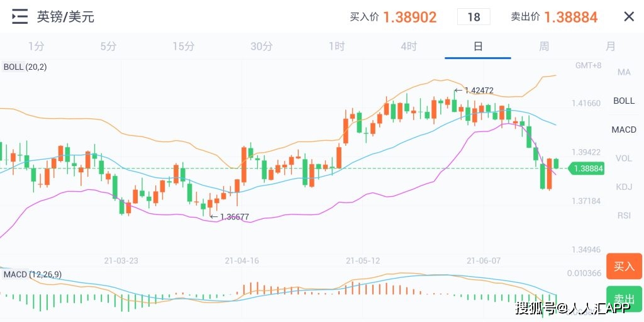The image size is (644, 322).
Task: Open the 周 weekly chart tab
Action: click(544, 47)
